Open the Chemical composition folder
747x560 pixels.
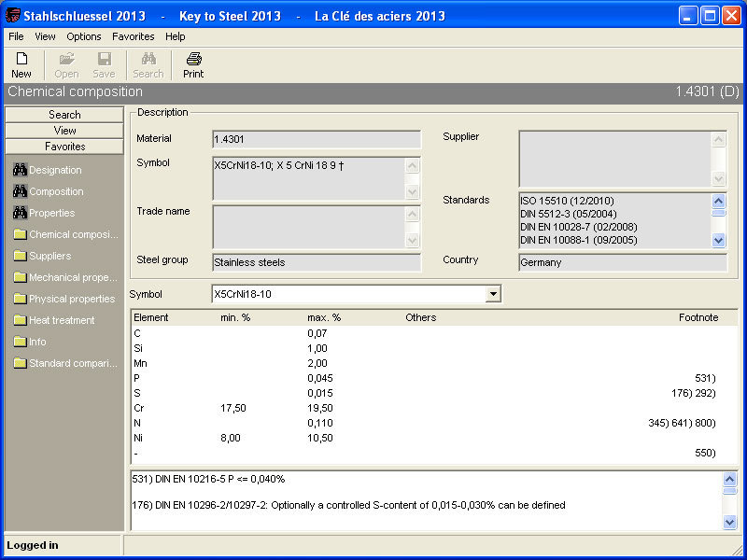tap(65, 234)
